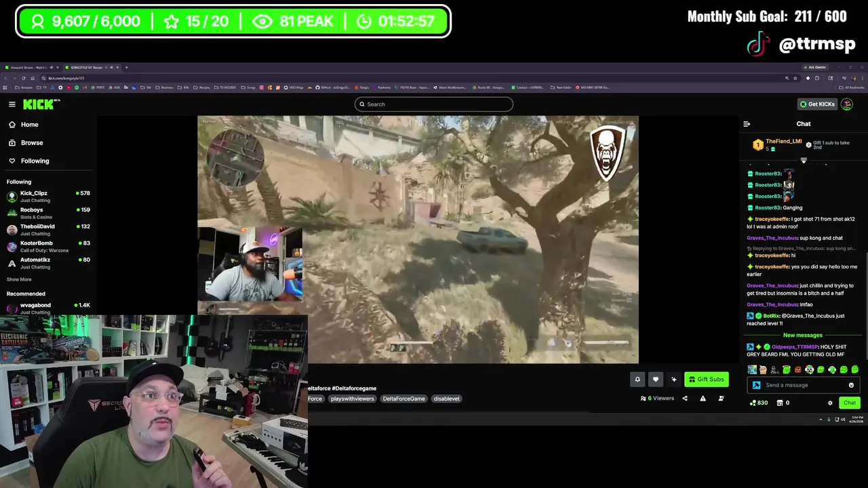Click the share icon beside Viewers count

(x=684, y=399)
